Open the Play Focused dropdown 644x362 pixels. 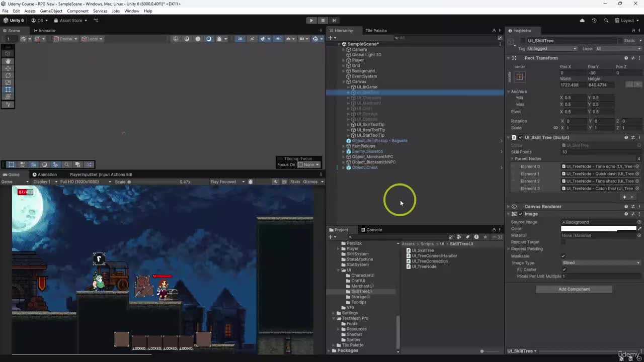(227, 182)
